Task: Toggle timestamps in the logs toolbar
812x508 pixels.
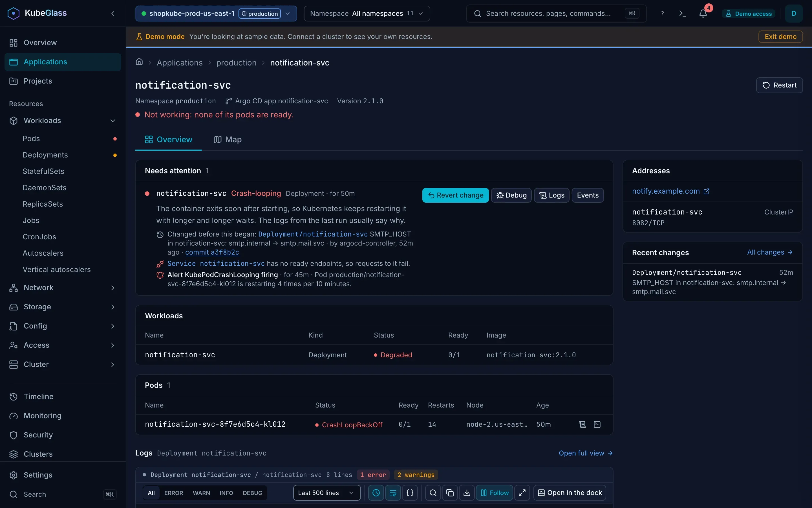Action: (376, 492)
